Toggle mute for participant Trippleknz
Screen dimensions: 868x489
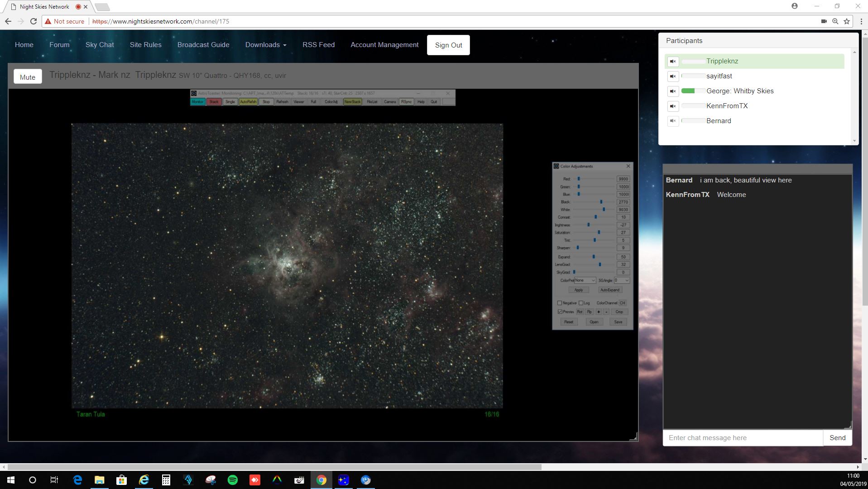point(673,61)
